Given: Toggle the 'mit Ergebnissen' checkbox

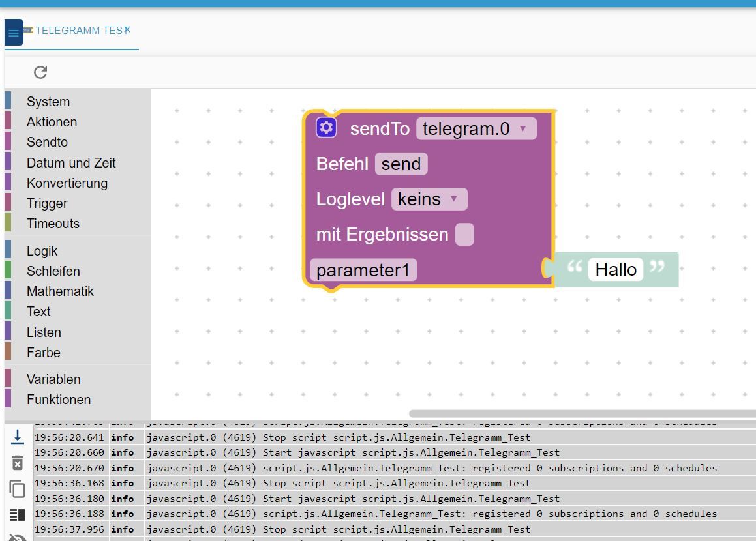Looking at the screenshot, I should pyautogui.click(x=464, y=235).
